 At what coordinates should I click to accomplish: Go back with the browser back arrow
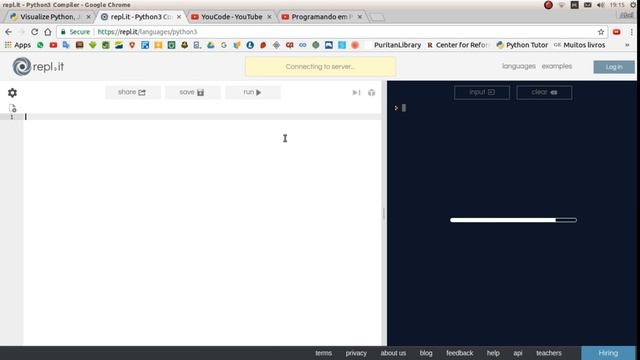pyautogui.click(x=9, y=32)
